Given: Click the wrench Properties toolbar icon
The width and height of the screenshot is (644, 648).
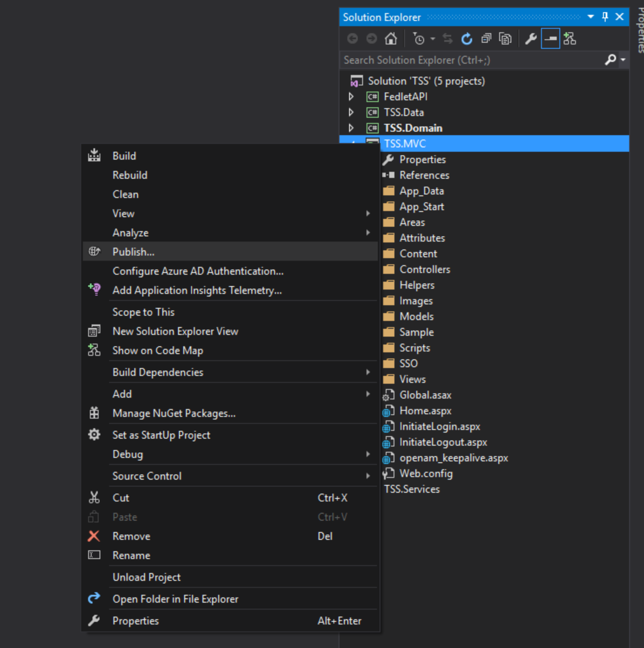Looking at the screenshot, I should point(531,39).
